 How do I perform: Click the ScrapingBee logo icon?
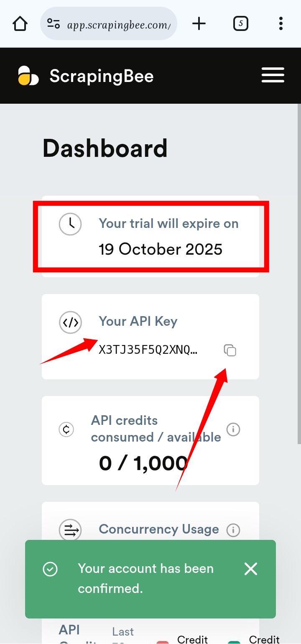coord(28,76)
